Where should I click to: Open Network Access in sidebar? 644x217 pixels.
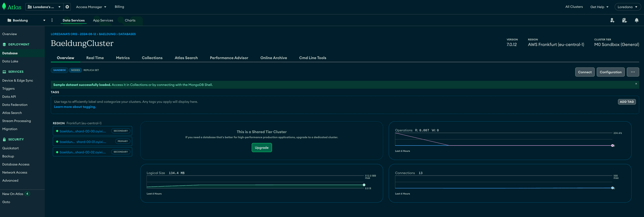[15, 173]
